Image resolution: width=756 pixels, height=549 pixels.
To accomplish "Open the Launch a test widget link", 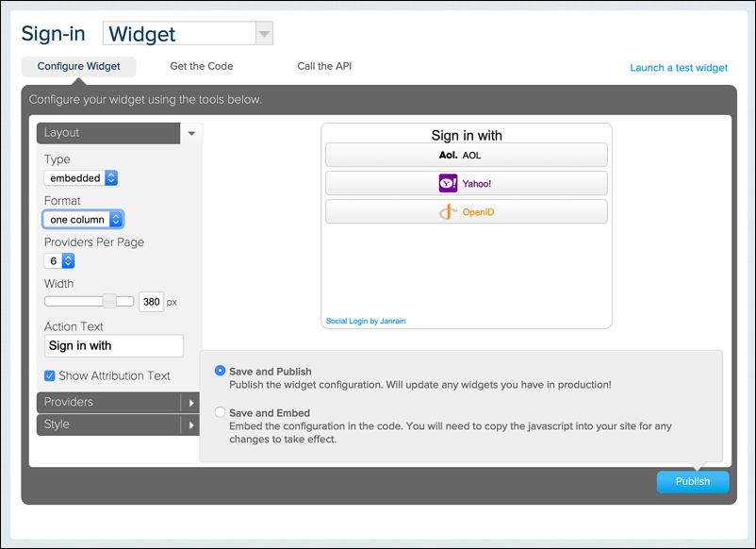I will pyautogui.click(x=679, y=68).
